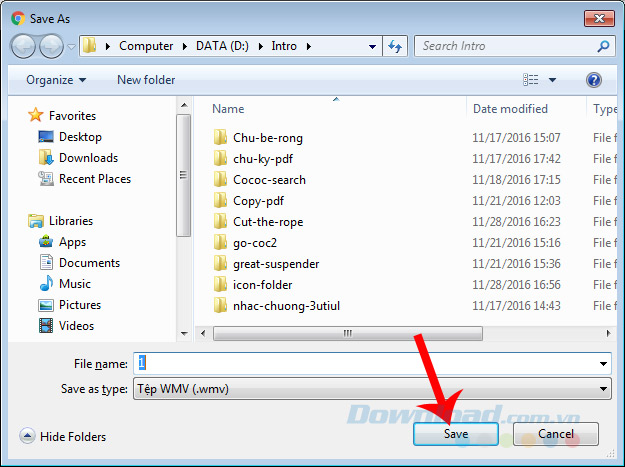Image resolution: width=625 pixels, height=467 pixels.
Task: Open the Documents library
Action: 89,263
